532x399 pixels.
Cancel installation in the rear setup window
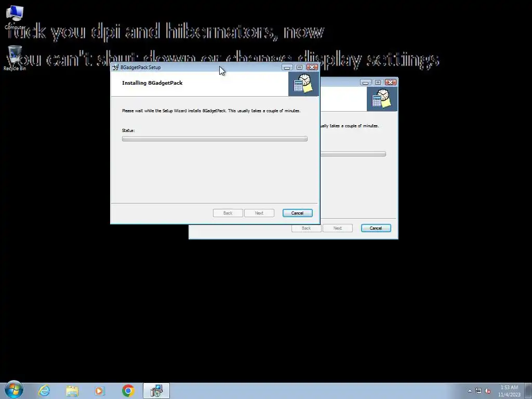(x=376, y=228)
